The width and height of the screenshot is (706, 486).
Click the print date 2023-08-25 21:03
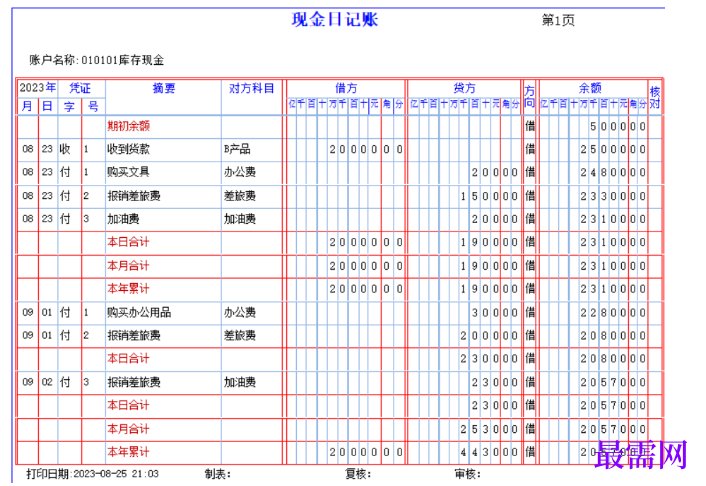coord(116,474)
